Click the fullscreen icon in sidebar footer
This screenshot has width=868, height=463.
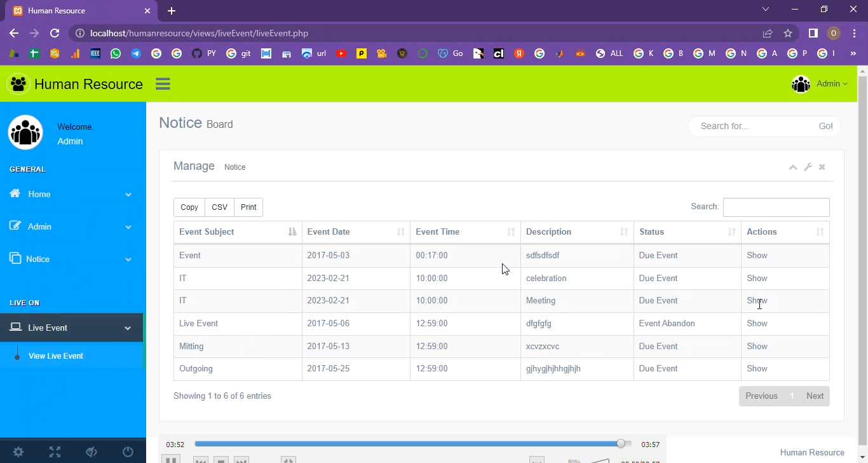coord(55,452)
